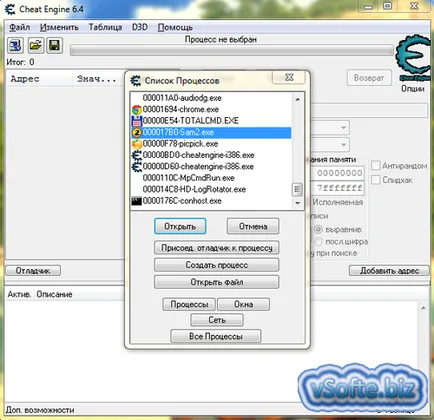Click the conhost.exe console icon
The width and height of the screenshot is (434, 420).
click(137, 201)
